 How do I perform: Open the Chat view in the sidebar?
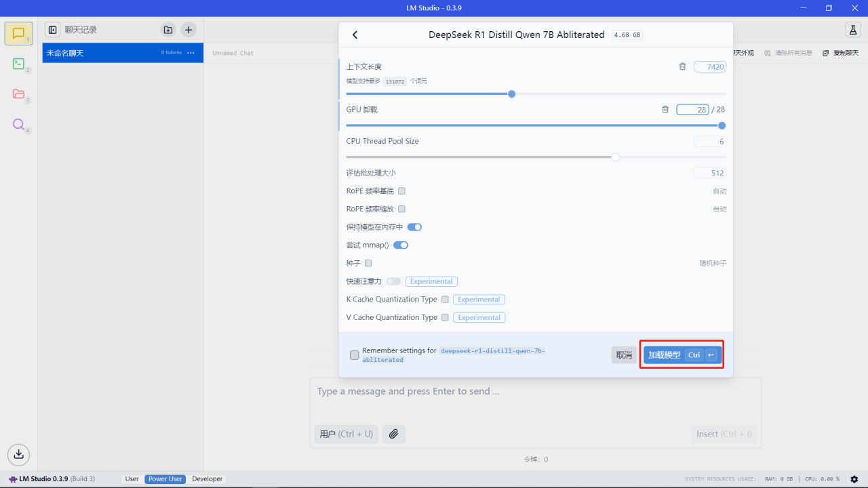click(x=18, y=33)
